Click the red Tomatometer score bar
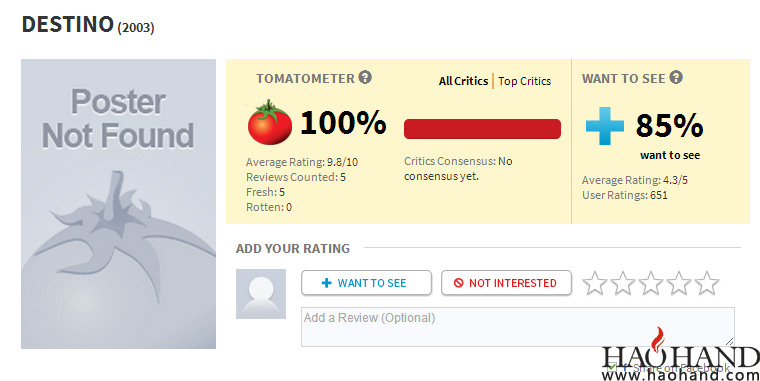 point(482,129)
